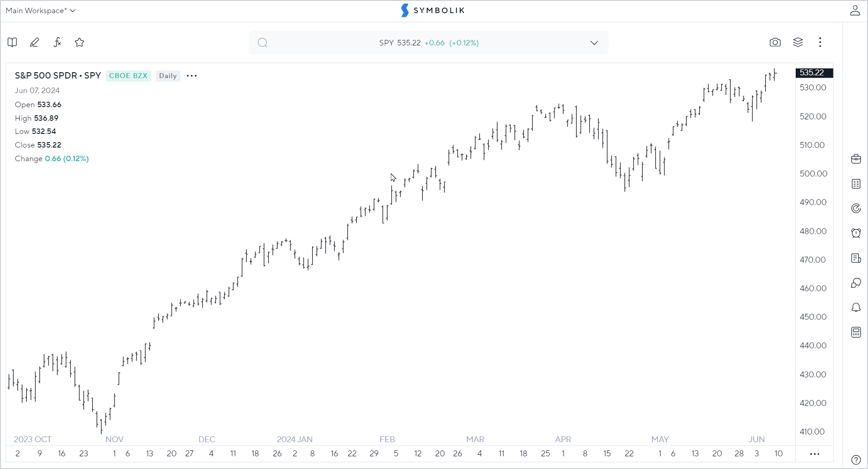
Task: Click the 530.00 price axis label
Action: pyautogui.click(x=813, y=88)
